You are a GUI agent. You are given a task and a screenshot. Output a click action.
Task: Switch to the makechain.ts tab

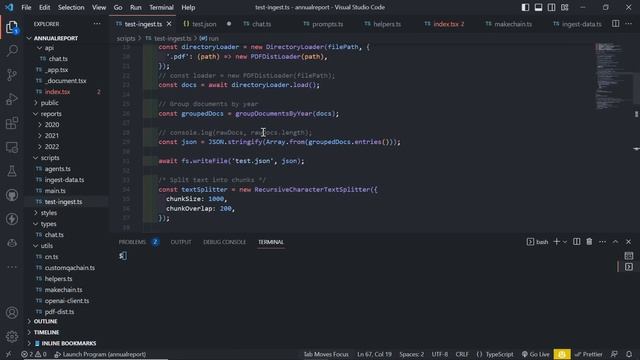click(x=513, y=24)
